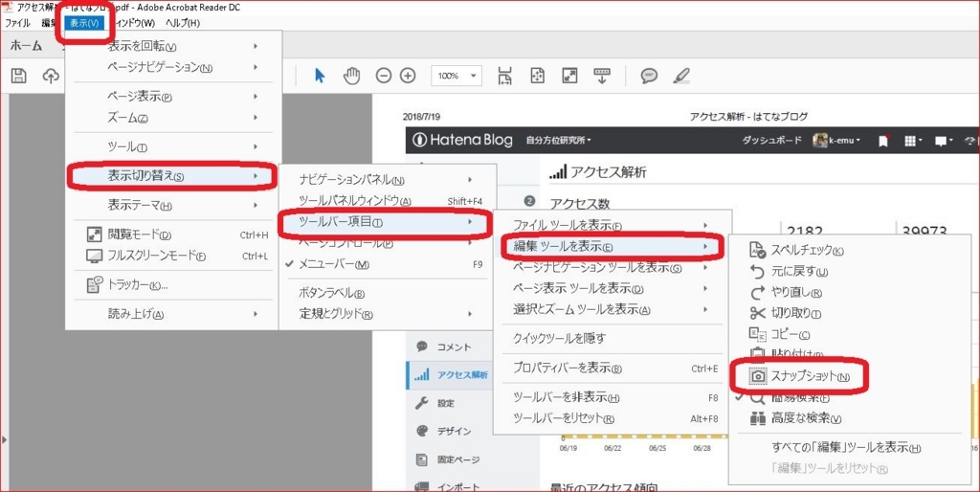Click ツールバーを非表示 entry

click(612, 397)
